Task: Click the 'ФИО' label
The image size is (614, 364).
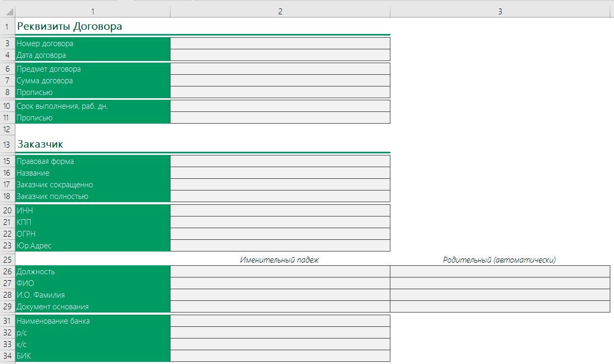Action: coord(25,283)
